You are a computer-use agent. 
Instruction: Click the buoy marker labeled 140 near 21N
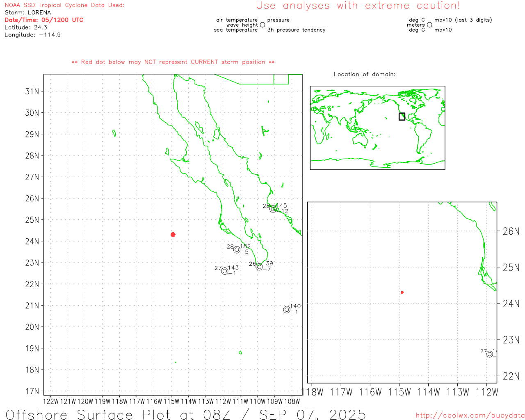click(287, 310)
